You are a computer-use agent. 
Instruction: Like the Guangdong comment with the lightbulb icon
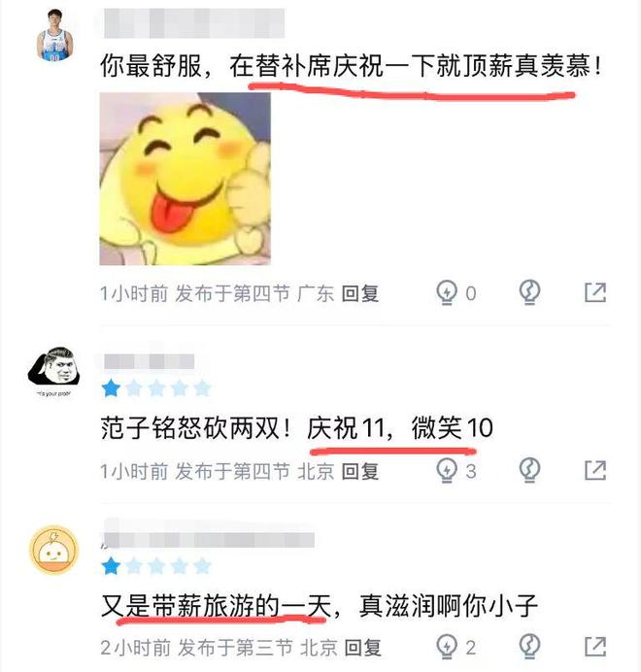[447, 293]
